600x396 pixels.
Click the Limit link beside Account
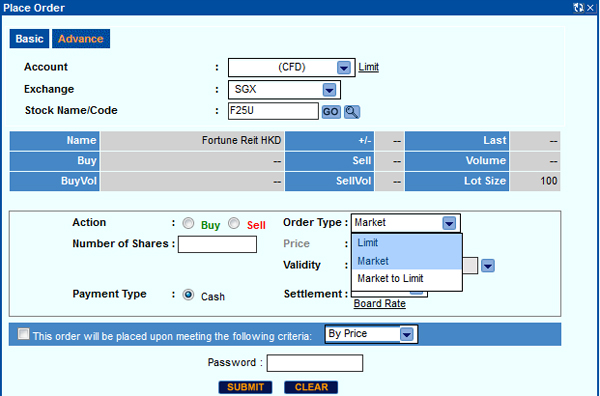(x=368, y=67)
